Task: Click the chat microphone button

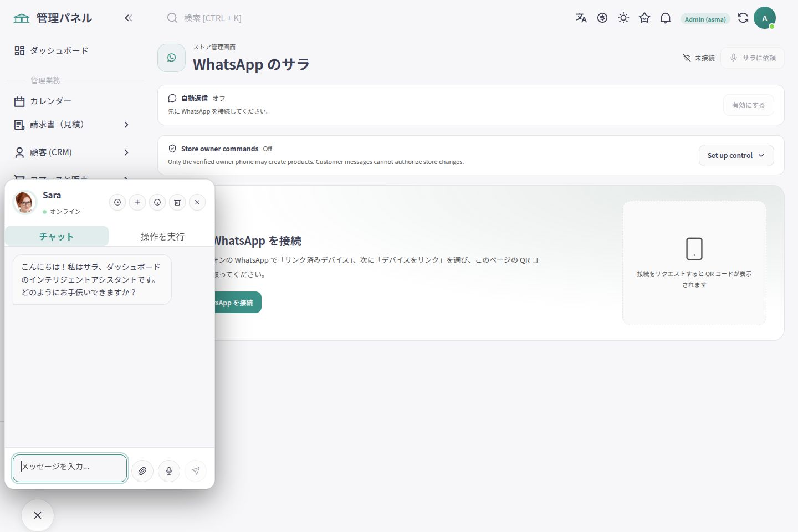Action: pos(169,471)
